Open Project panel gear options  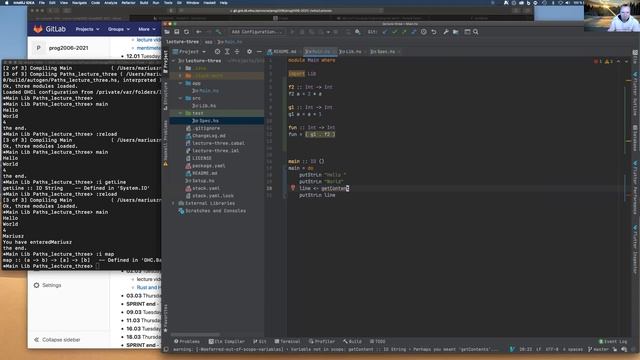tap(249, 52)
